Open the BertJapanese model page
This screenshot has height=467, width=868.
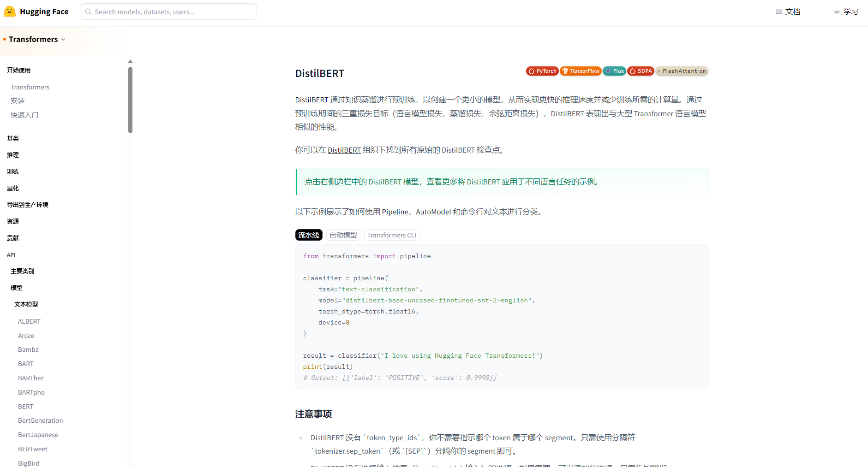38,435
